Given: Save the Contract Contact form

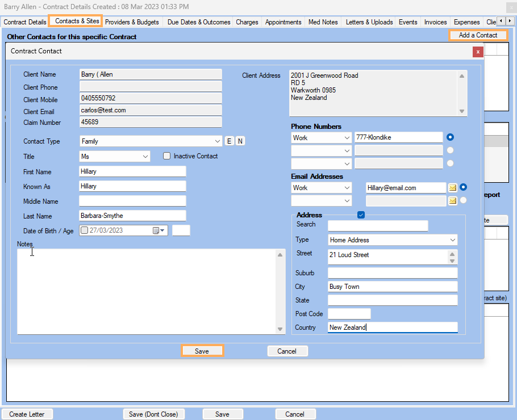Looking at the screenshot, I should [202, 351].
